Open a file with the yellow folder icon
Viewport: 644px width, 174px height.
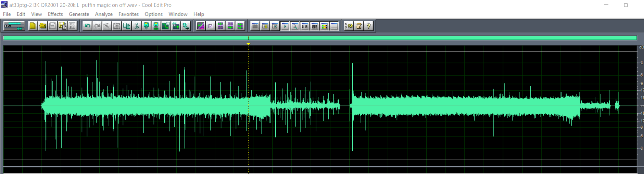[x=42, y=26]
